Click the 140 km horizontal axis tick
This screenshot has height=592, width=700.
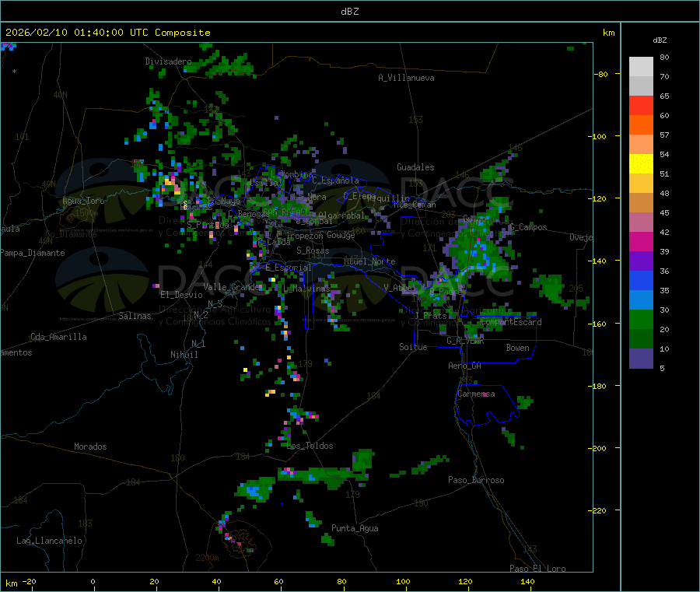click(x=527, y=581)
